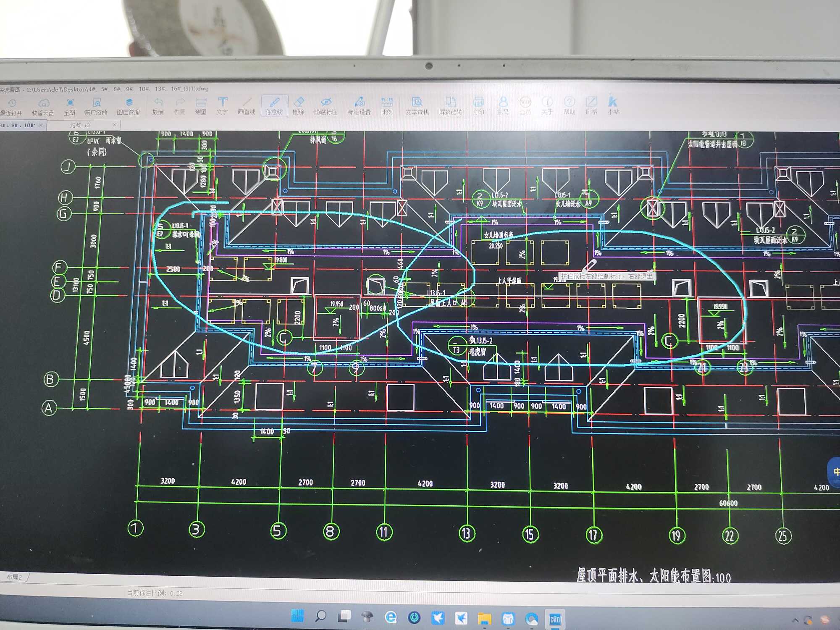Screen dimensions: 840x630
Task: Select the 文字 text tool
Action: coord(223,106)
